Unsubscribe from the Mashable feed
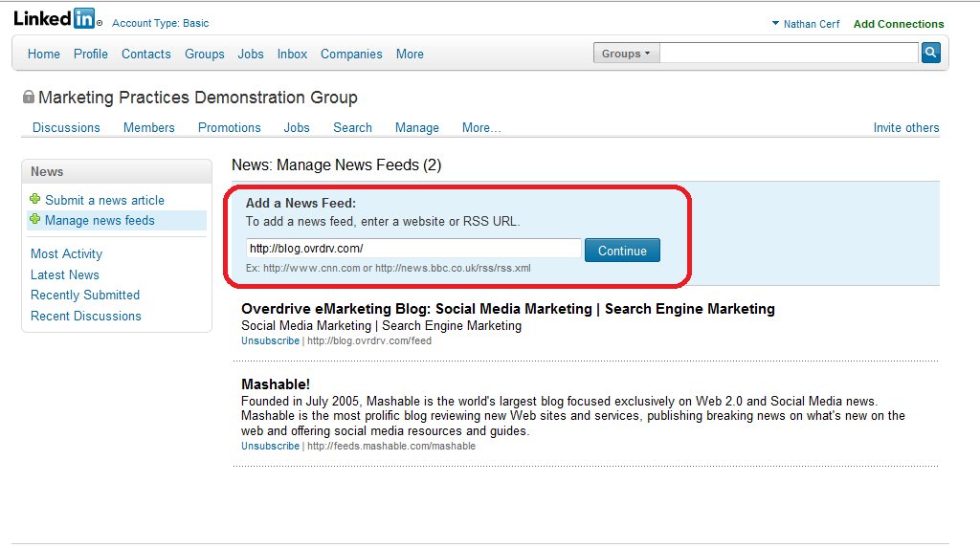 point(271,447)
